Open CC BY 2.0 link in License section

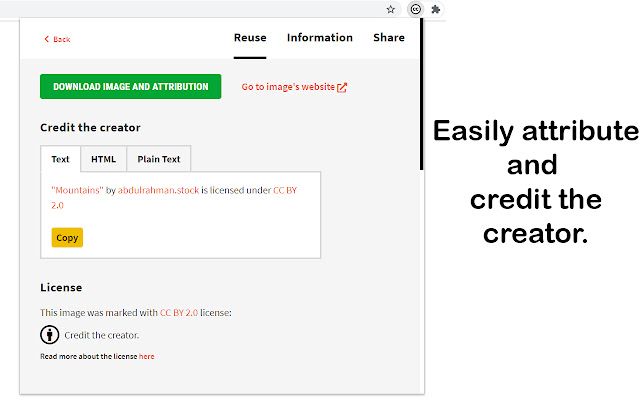pos(179,313)
